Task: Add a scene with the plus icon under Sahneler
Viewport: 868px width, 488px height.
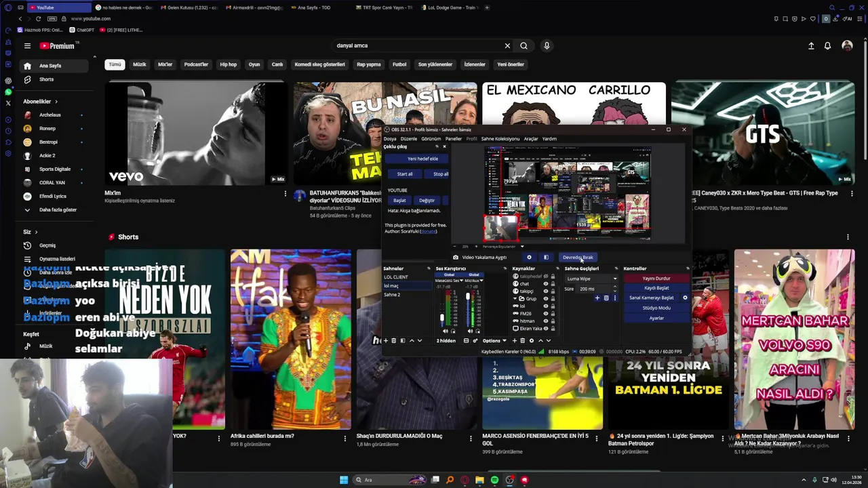Action: (386, 341)
